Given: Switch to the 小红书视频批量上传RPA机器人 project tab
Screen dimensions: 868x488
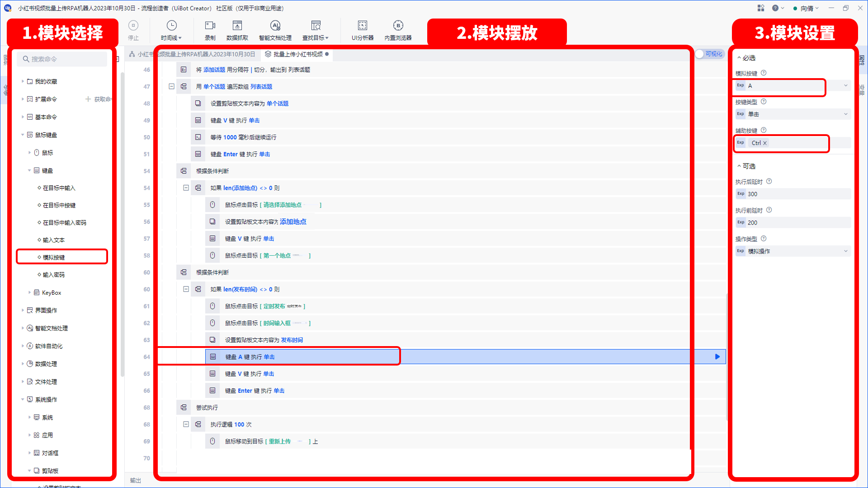Looking at the screenshot, I should pos(192,54).
